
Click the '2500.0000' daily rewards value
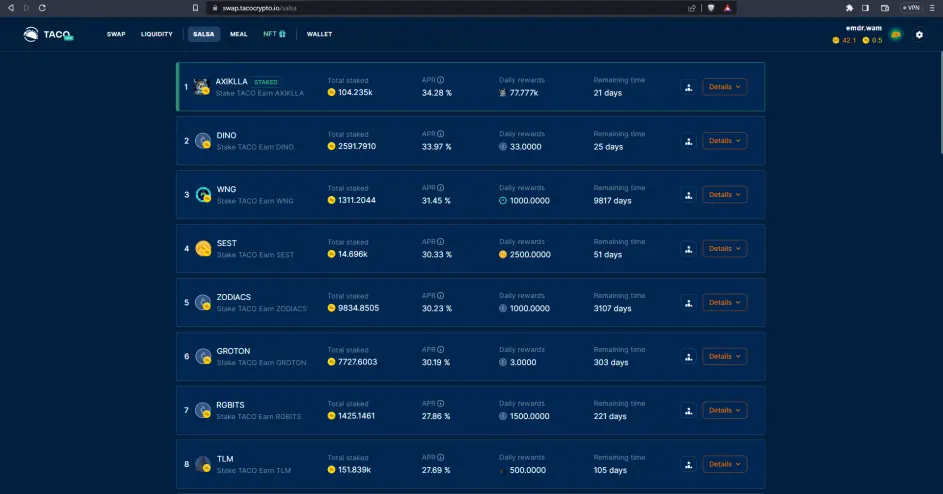(530, 255)
